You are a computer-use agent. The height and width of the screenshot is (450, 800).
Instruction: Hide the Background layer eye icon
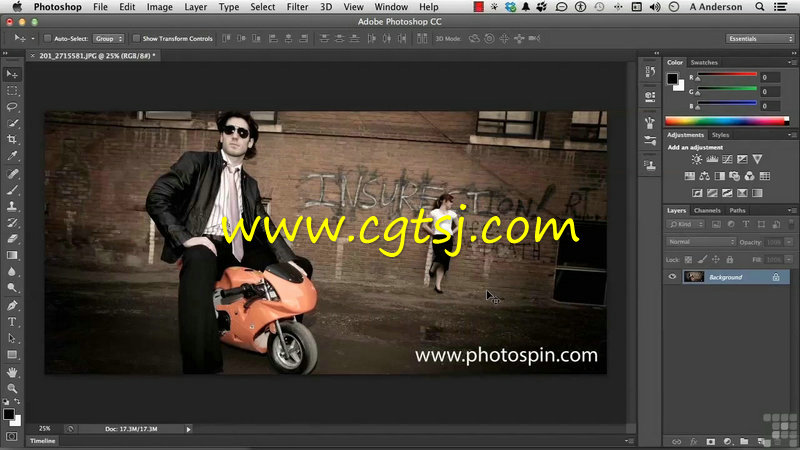(x=672, y=277)
